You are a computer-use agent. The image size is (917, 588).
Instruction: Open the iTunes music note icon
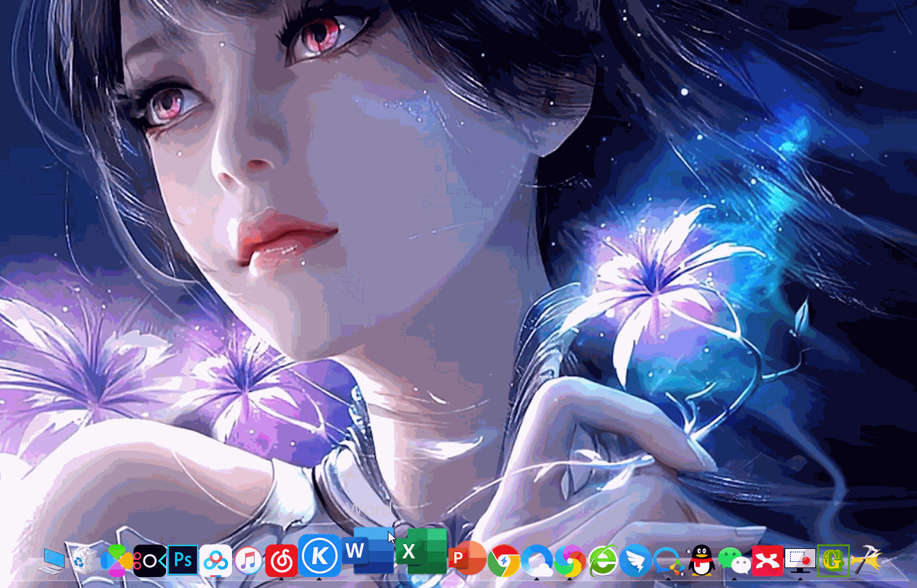248,561
